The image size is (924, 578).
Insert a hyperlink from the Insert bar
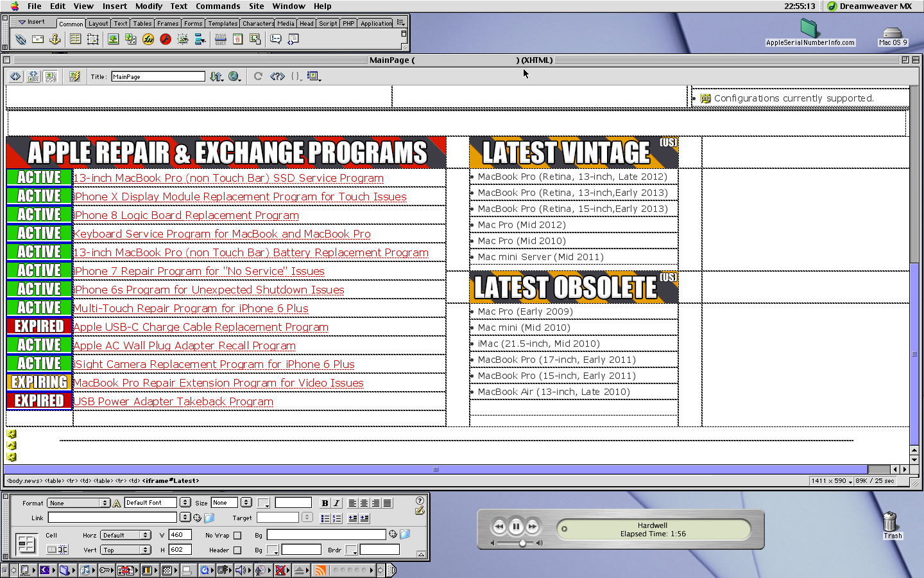tap(21, 39)
